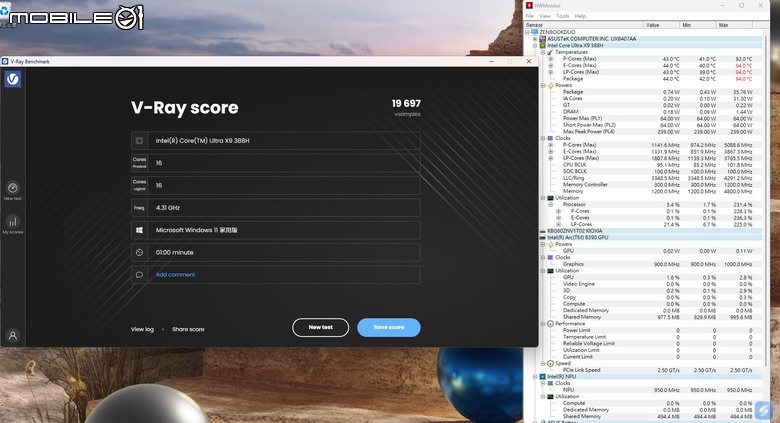Click the KIOXIA drive icon in HWMonitor
Image resolution: width=780 pixels, height=423 pixels.
click(543, 231)
